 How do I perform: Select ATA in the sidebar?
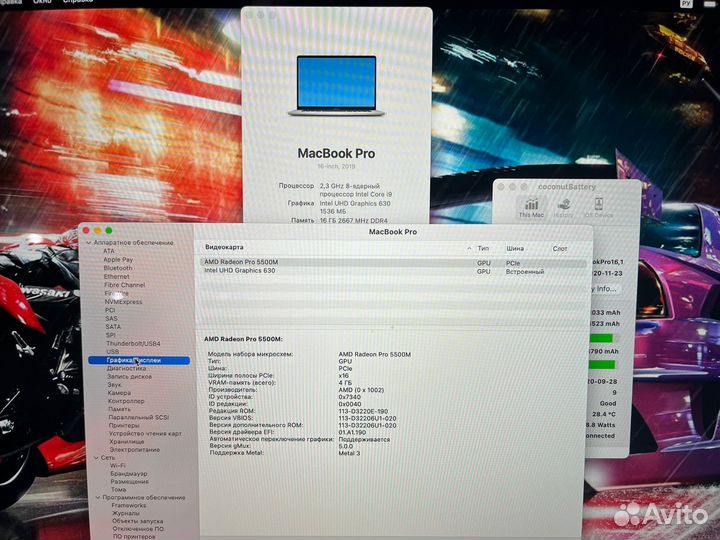tap(109, 251)
